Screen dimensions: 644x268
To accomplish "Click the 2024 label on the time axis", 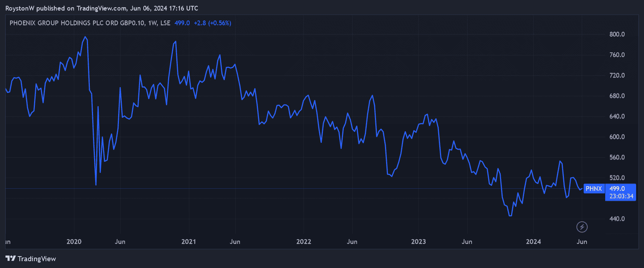I will (533, 242).
